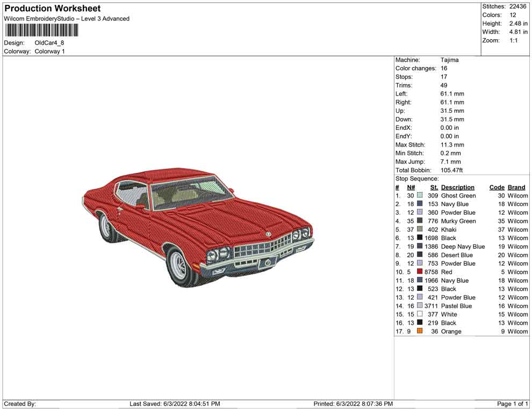
Task: Click the Total Bobbin value '105.47ft'
Action: (x=451, y=170)
